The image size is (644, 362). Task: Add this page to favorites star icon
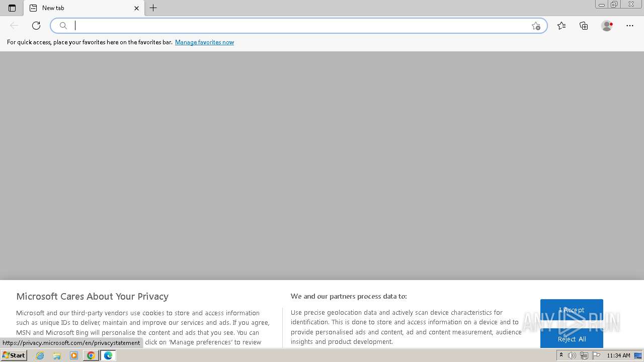pos(536,26)
